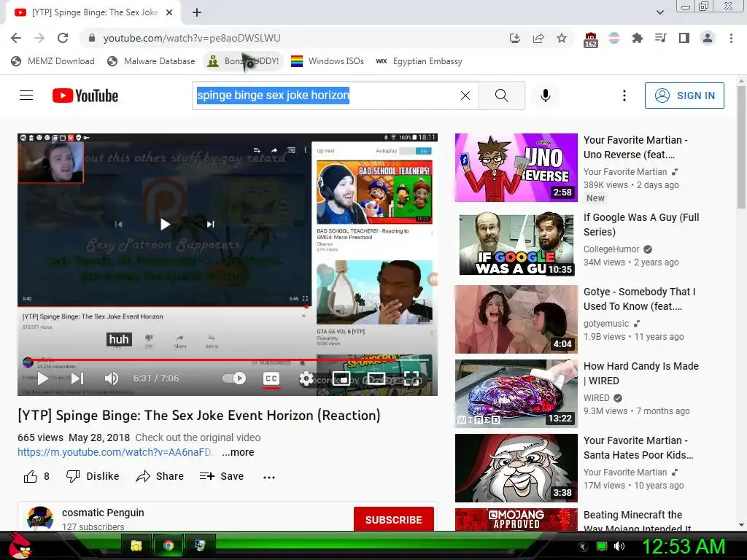This screenshot has width=747, height=560.
Task: Click the cosmatic Penguin channel name
Action: click(x=103, y=513)
